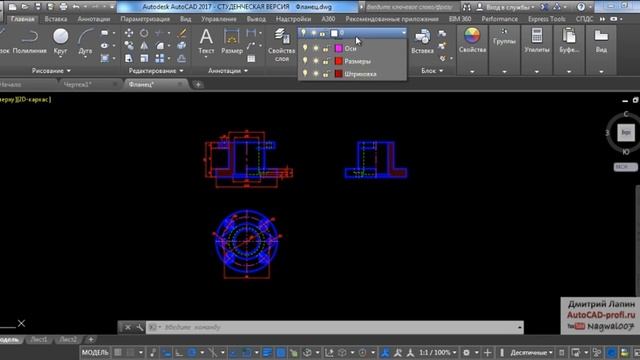Image resolution: width=640 pixels, height=360 pixels.
Task: Activate the Rotate tool in Редактирование
Action: 144,33
